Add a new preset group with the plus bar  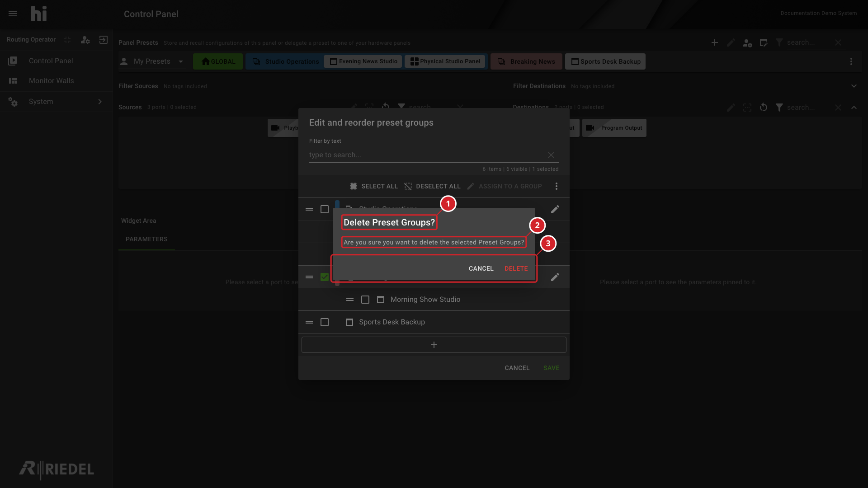point(434,345)
